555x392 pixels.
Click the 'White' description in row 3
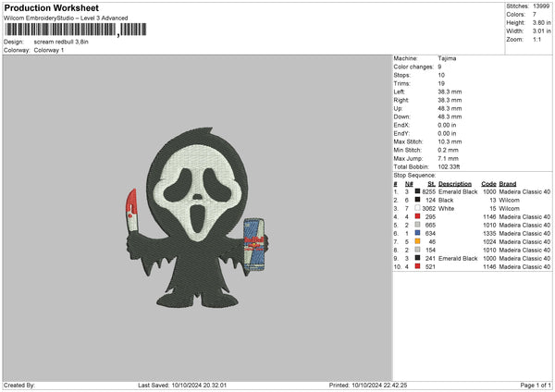coord(447,208)
